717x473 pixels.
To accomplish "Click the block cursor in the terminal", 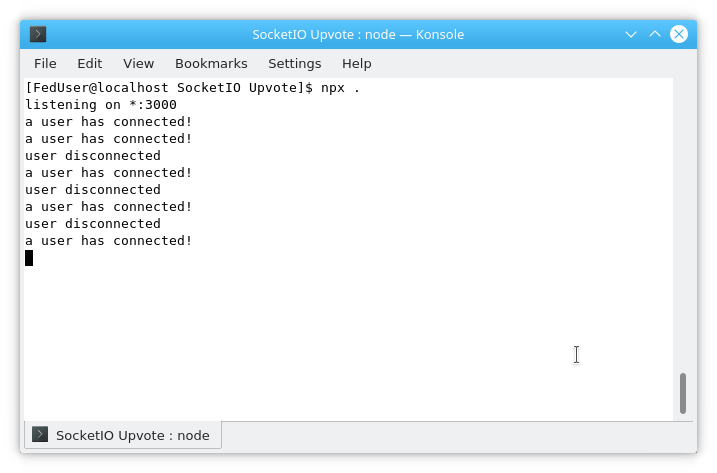I will point(29,258).
